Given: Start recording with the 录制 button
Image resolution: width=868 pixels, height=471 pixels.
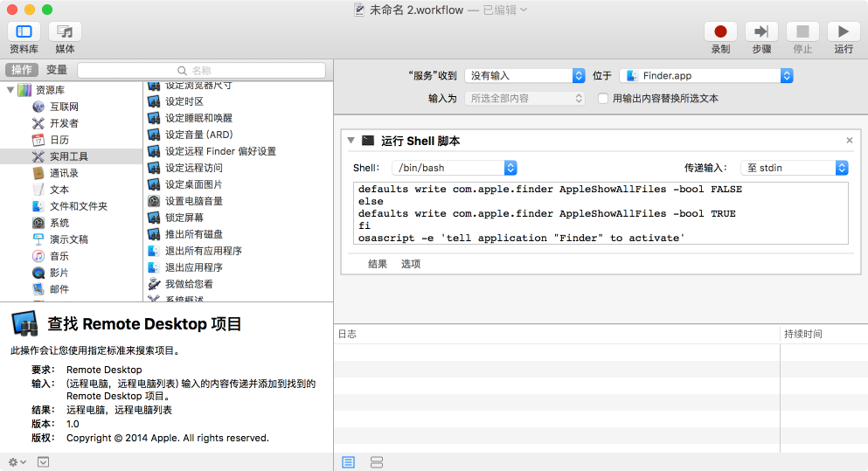Looking at the screenshot, I should (720, 31).
